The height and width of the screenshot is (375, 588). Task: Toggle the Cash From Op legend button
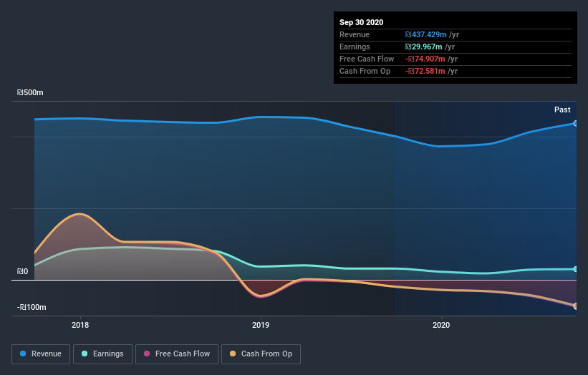click(x=261, y=354)
